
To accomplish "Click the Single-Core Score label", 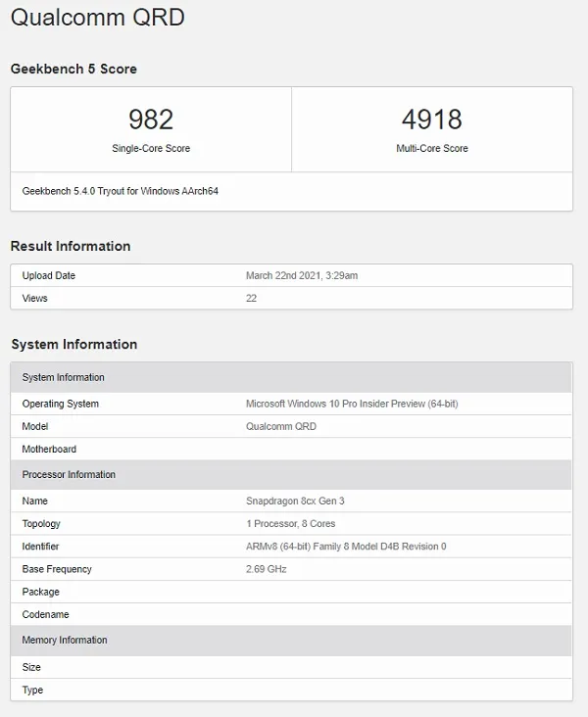I will click(x=151, y=148).
